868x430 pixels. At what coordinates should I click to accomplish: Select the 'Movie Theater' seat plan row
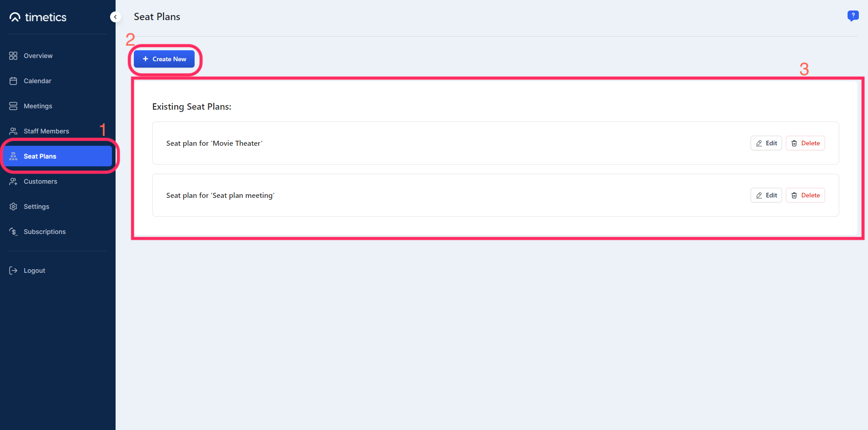pyautogui.click(x=214, y=143)
